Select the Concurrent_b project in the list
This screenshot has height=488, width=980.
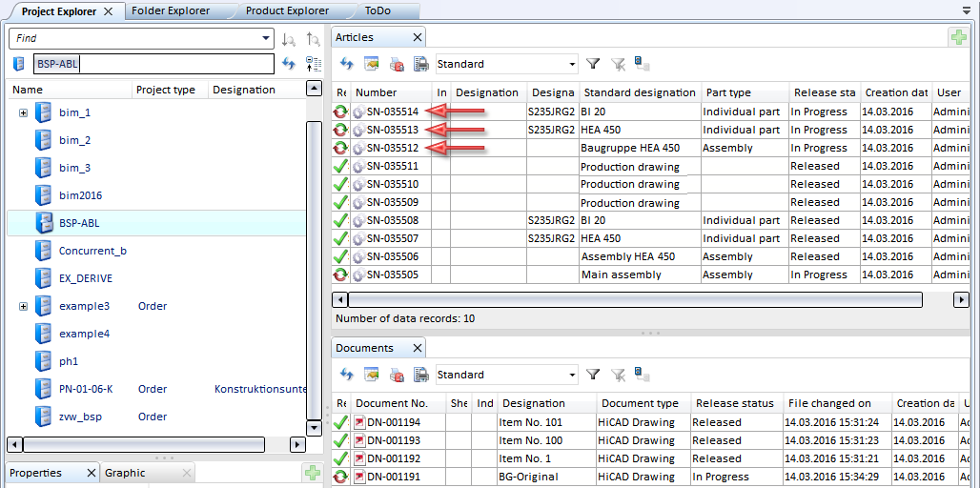coord(92,251)
